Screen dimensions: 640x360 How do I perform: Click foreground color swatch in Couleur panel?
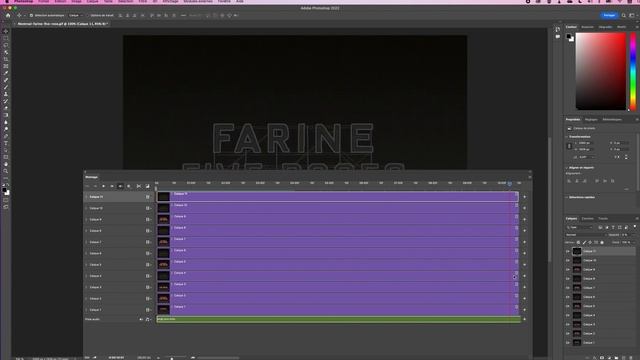pyautogui.click(x=569, y=37)
